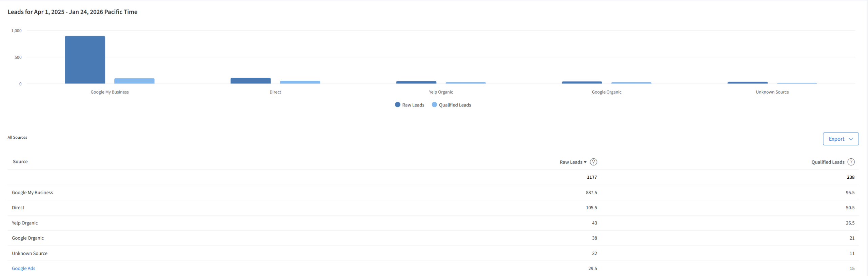Toggle Qualified Leads series in chart legend
Screen dimensions: 868x276
(x=451, y=105)
